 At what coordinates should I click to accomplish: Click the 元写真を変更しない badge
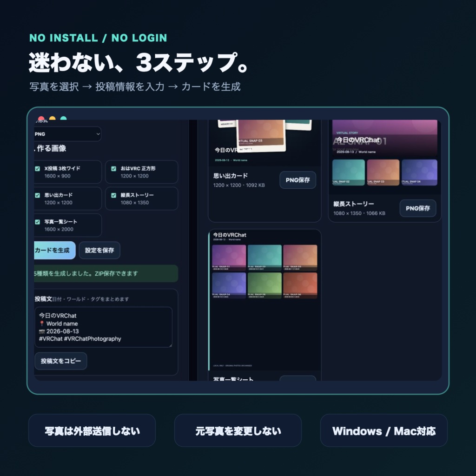(x=238, y=430)
